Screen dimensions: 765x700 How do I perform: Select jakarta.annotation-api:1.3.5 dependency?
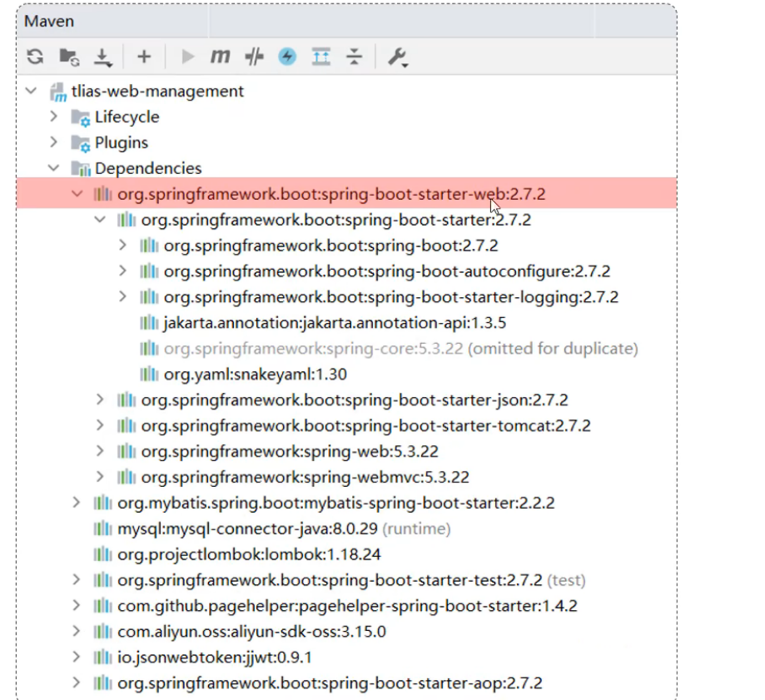(335, 323)
